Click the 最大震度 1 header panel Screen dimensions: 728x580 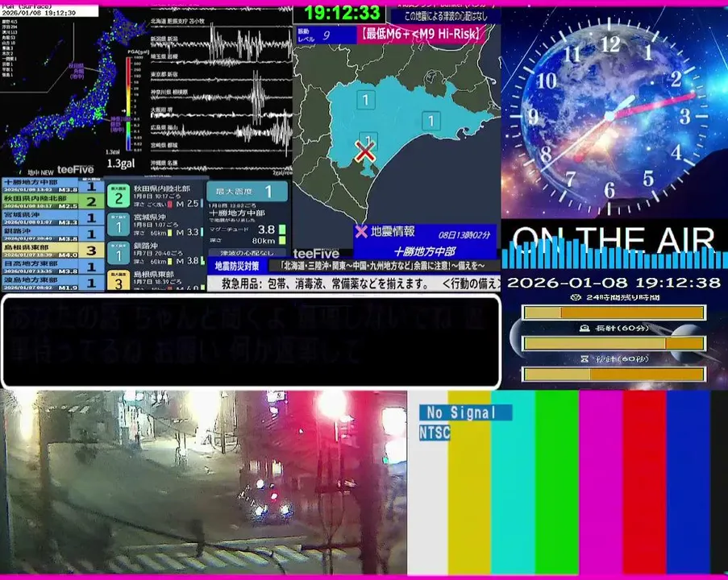click(x=247, y=191)
